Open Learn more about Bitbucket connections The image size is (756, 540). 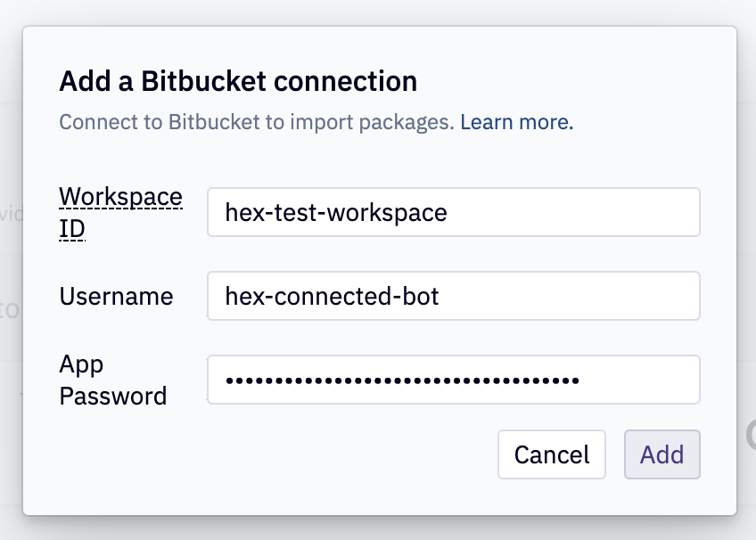point(515,121)
